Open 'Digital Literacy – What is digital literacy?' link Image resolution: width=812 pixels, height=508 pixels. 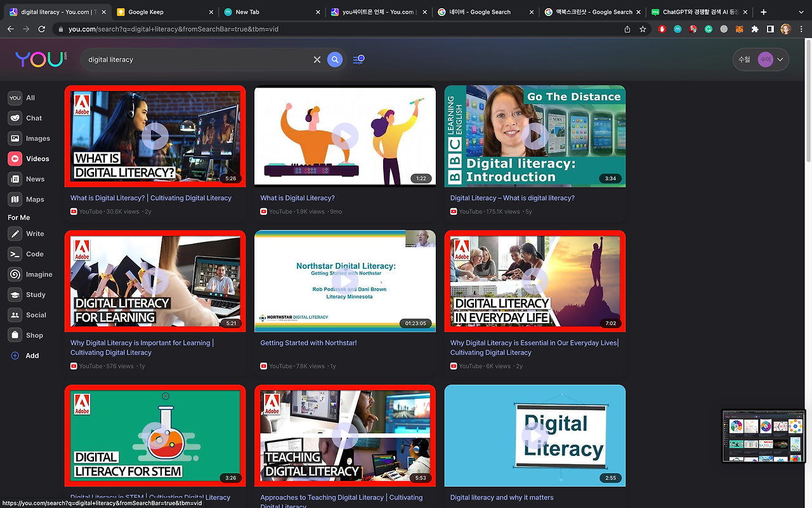pos(513,198)
